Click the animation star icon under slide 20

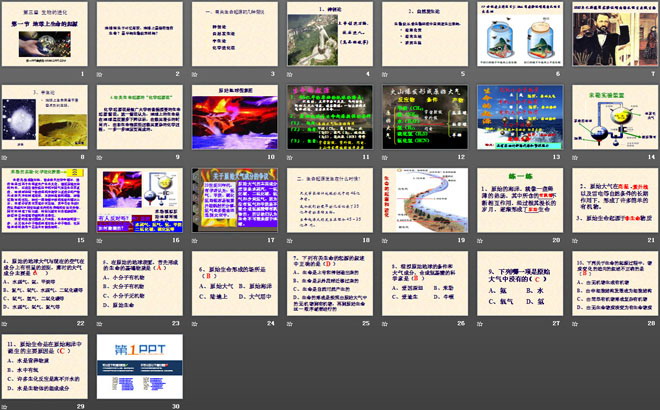(480, 240)
